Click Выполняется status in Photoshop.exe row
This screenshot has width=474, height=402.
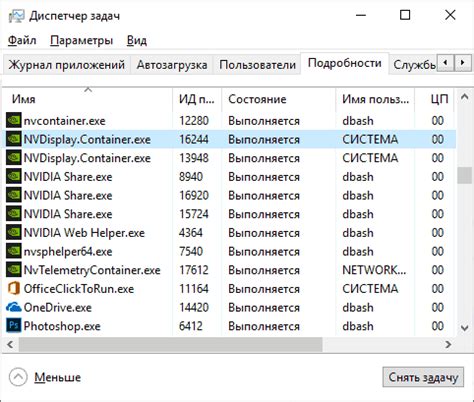coord(264,326)
